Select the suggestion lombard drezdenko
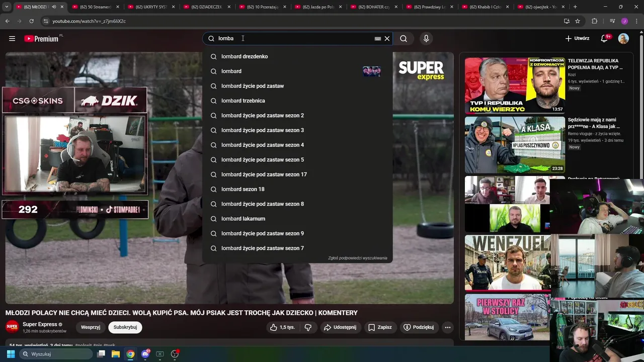The height and width of the screenshot is (362, 644). (297, 56)
